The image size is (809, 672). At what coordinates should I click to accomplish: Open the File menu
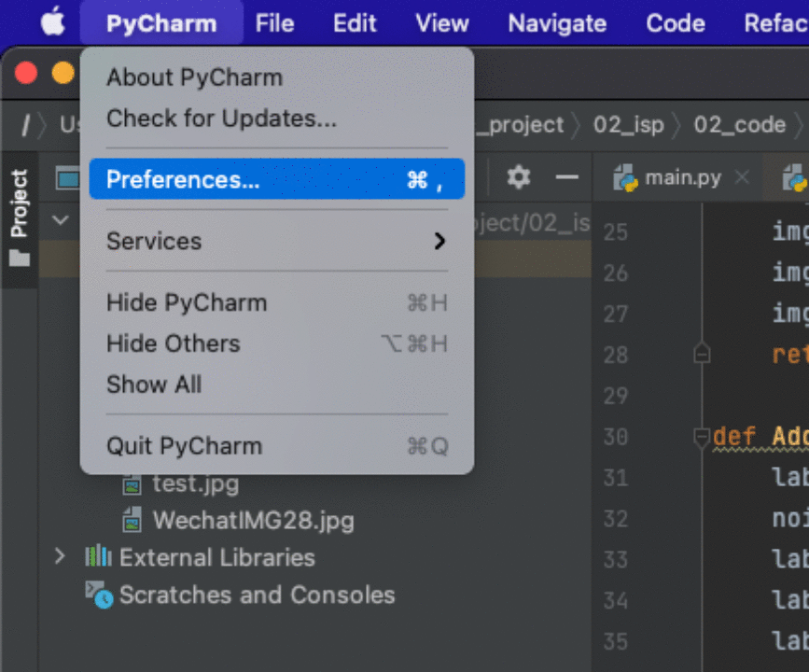(x=274, y=23)
